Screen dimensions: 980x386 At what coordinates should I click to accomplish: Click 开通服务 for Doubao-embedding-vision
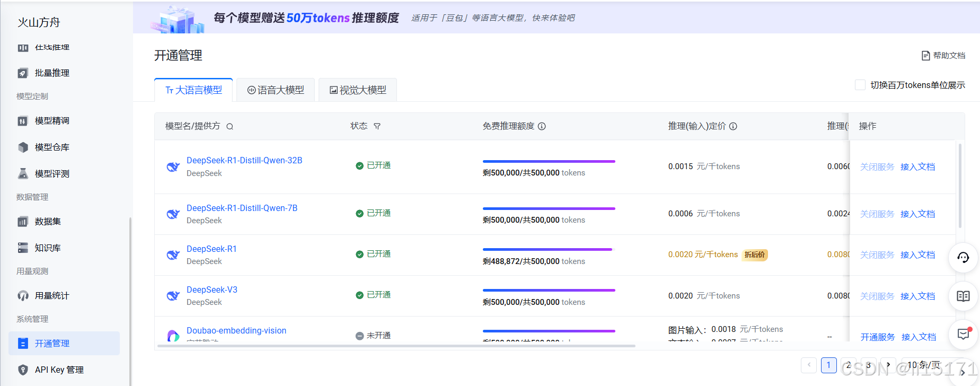(878, 337)
